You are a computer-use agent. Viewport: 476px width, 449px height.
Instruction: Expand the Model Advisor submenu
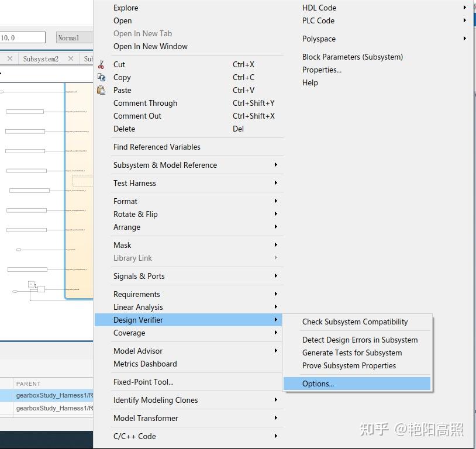click(x=275, y=351)
